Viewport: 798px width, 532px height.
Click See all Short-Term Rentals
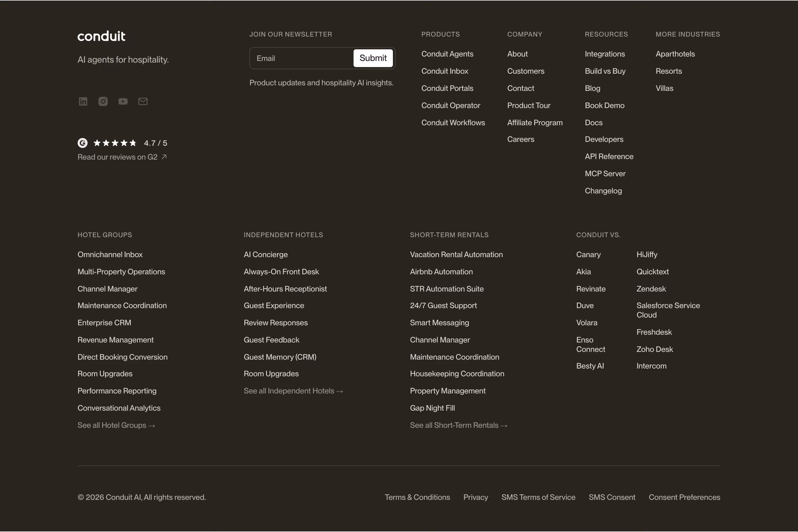(458, 426)
